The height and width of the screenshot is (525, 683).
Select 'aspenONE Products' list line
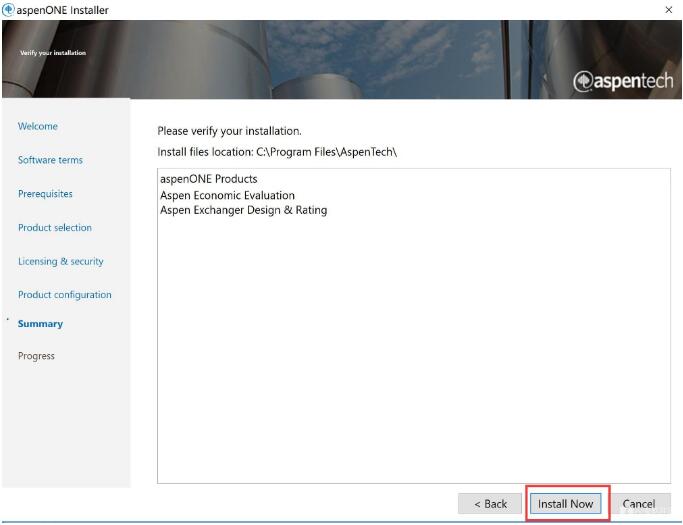pyautogui.click(x=209, y=179)
